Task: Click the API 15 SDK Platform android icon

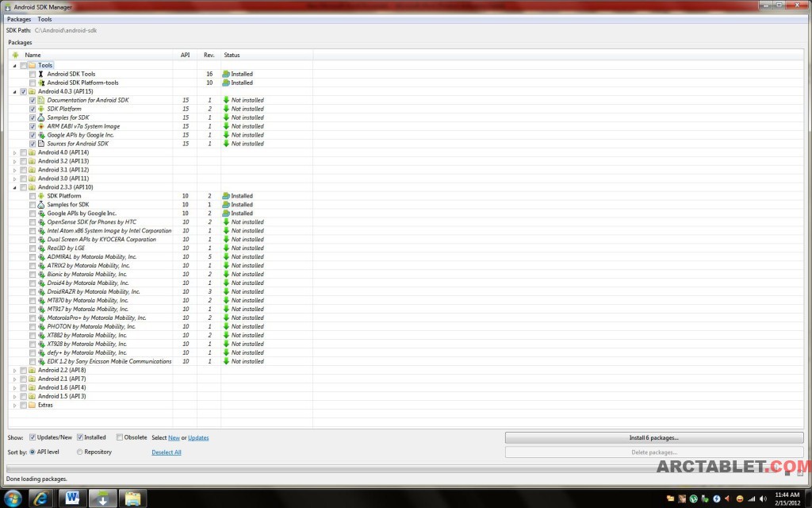Action: (41, 109)
